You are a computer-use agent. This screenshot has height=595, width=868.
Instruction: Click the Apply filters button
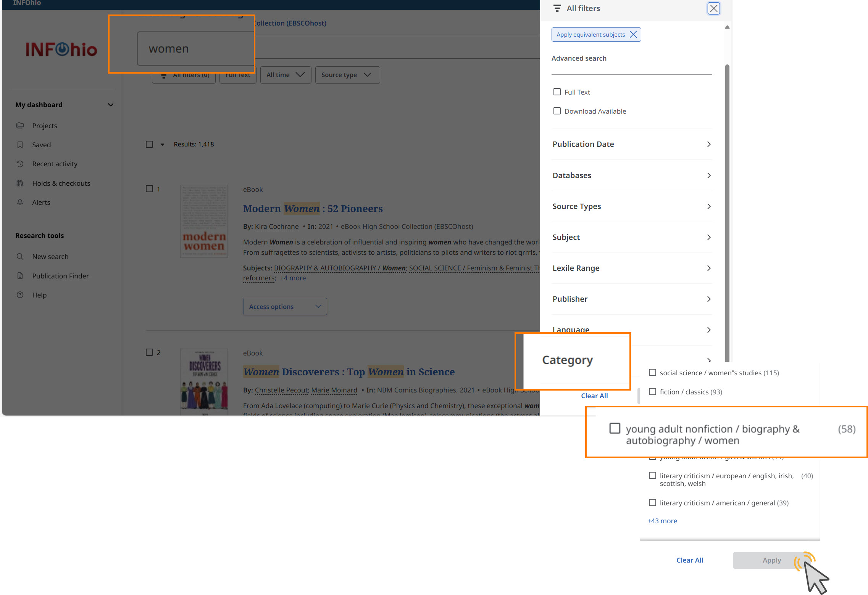771,560
